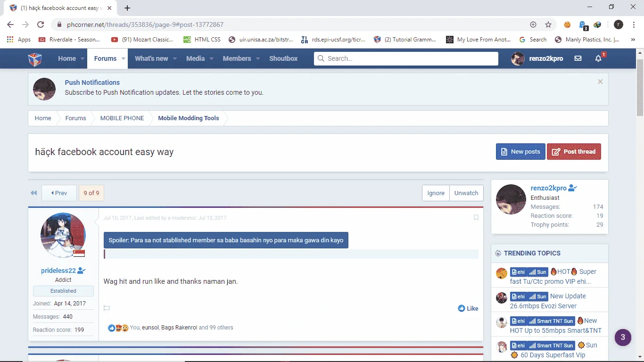Click the Ignore thread button
Screen dimensions: 644x362
(436, 193)
